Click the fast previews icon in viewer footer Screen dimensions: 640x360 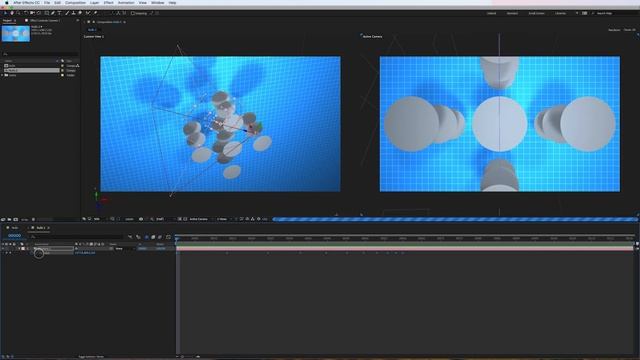pyautogui.click(x=241, y=219)
